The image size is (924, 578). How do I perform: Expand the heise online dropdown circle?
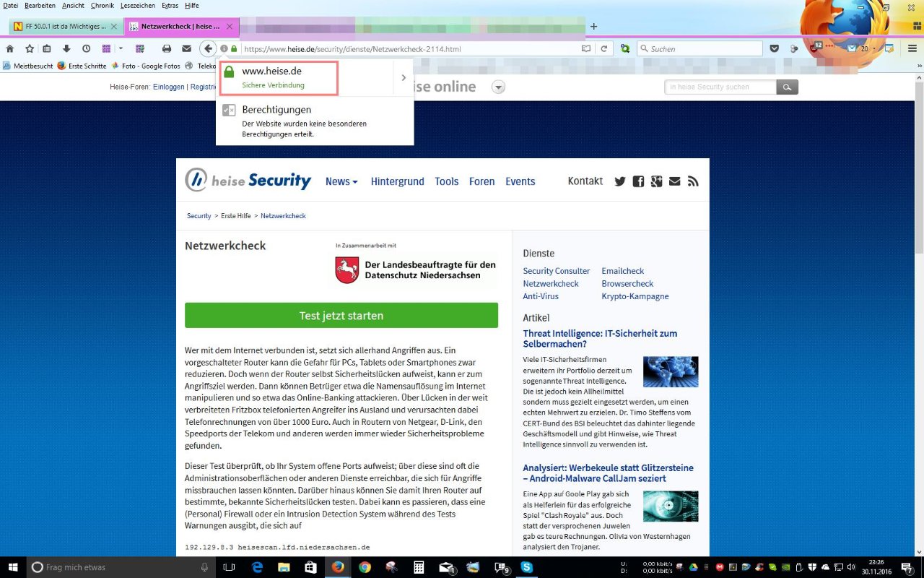498,87
